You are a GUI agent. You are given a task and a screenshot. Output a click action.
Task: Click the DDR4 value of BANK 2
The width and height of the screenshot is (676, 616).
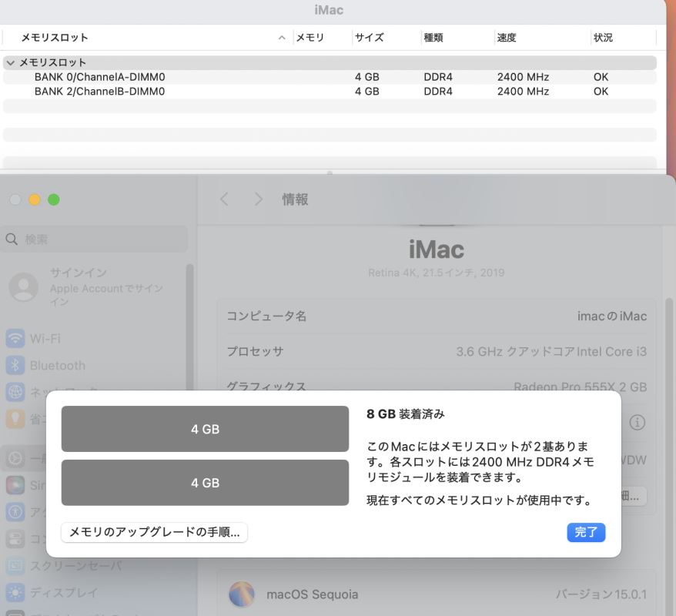click(x=438, y=92)
